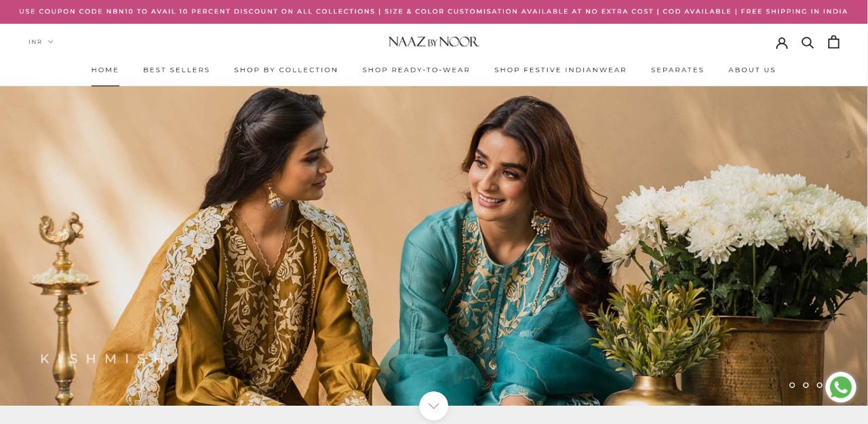
Task: Click the Kishmish slide title
Action: pyautogui.click(x=102, y=359)
